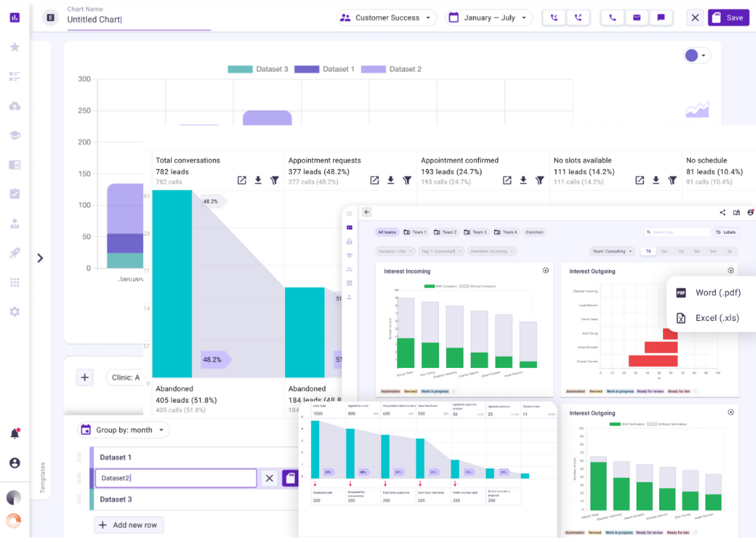
Task: Click the chart type icon beside Chart Name
Action: pyautogui.click(x=50, y=17)
